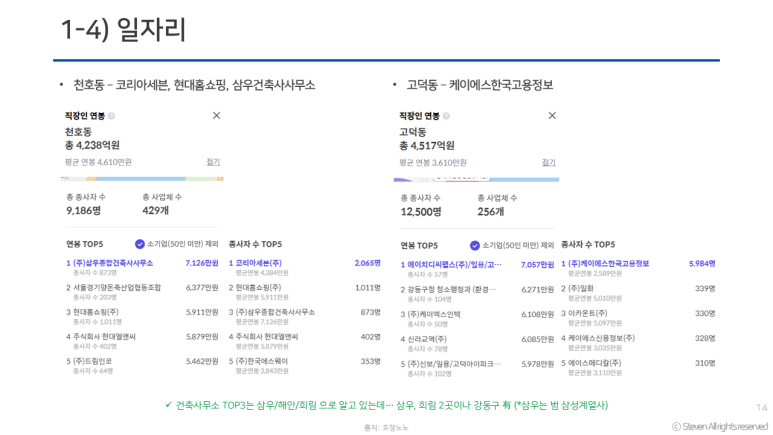Click the 고덕동 salary distribution bar
Image resolution: width=773 pixels, height=435 pixels.
click(476, 180)
